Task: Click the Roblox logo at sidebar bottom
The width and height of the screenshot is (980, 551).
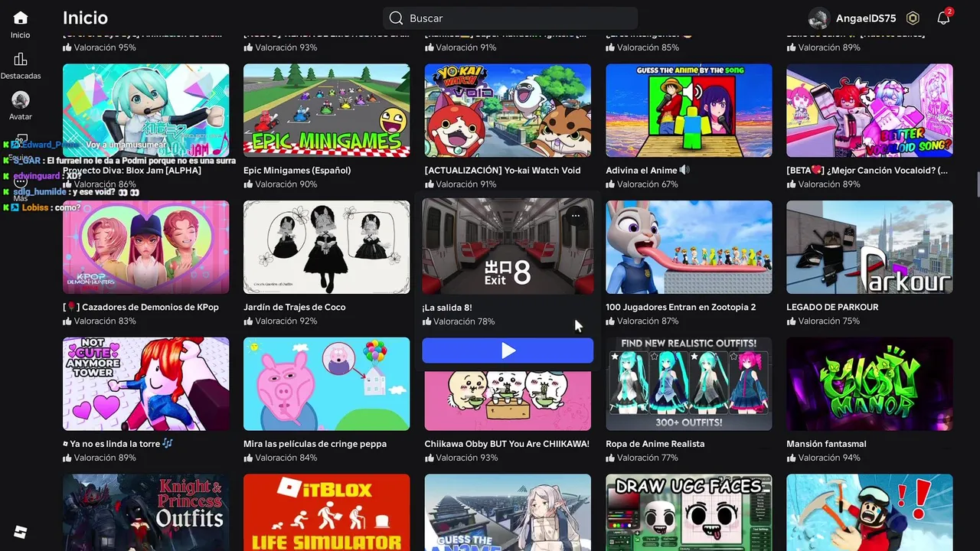Action: coord(21,532)
